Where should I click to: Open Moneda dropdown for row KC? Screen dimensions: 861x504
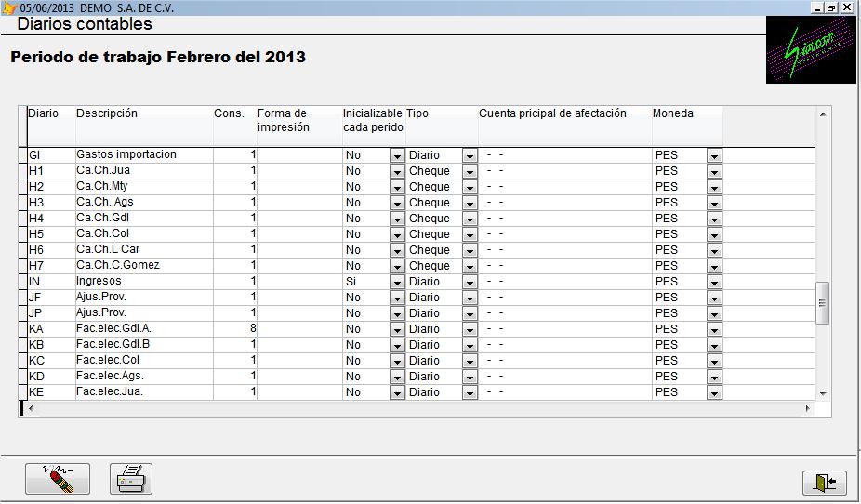pos(714,362)
